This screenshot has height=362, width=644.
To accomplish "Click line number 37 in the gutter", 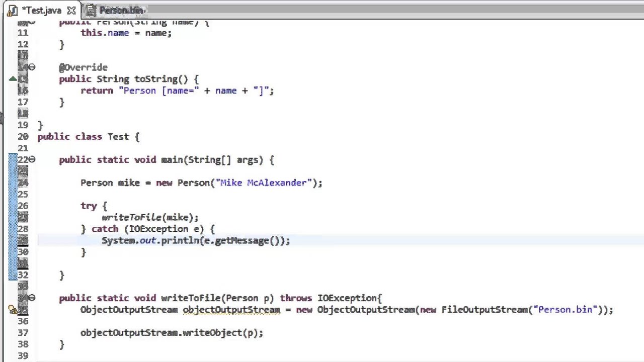I will [23, 333].
